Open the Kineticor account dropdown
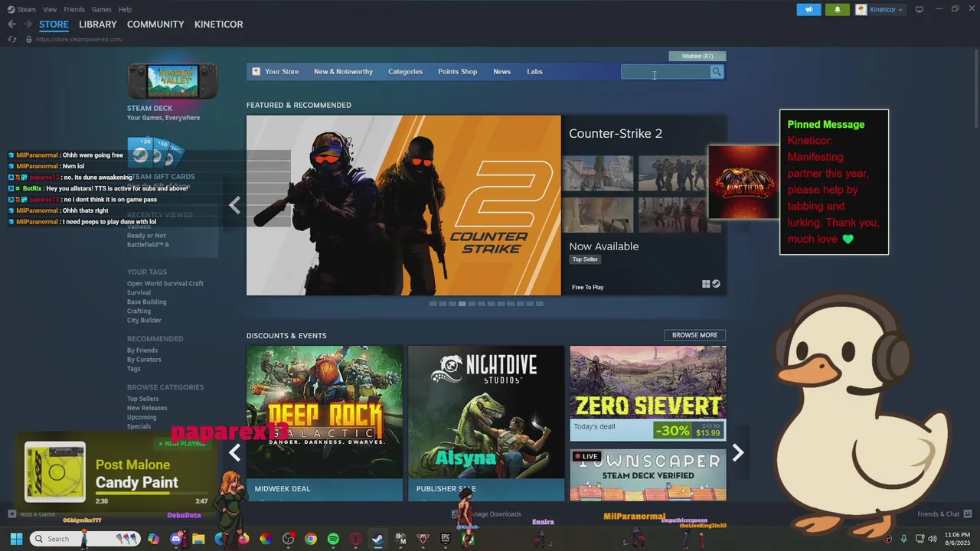 pos(887,9)
